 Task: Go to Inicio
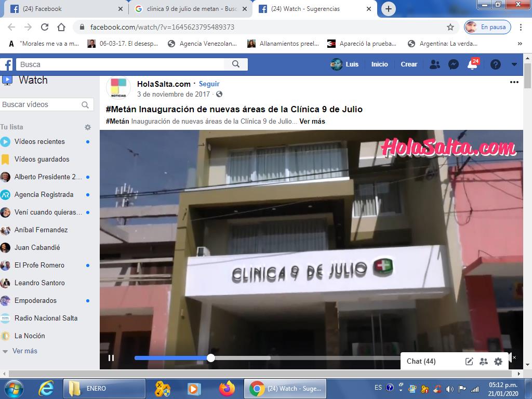(x=379, y=64)
